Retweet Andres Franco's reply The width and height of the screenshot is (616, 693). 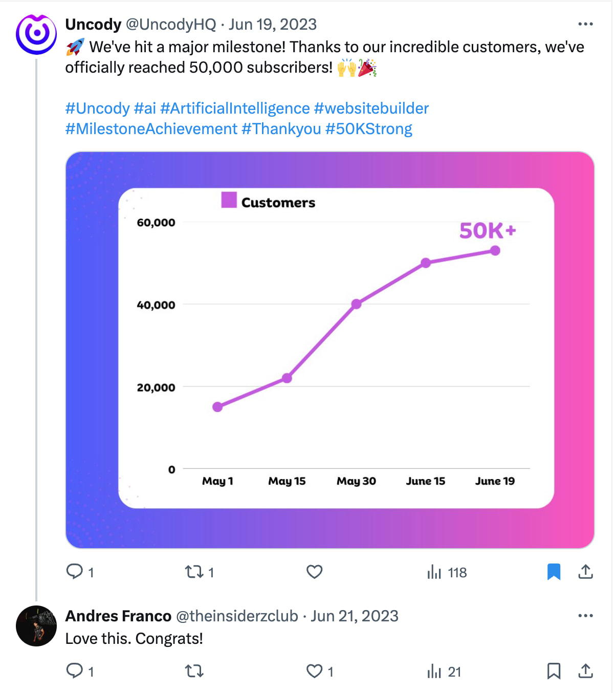click(194, 670)
